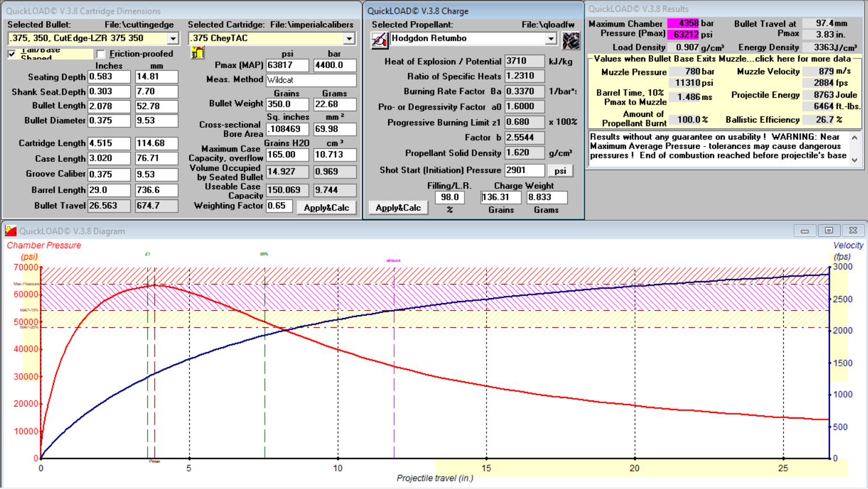Click the Z1 marker label on diagram

[148, 254]
